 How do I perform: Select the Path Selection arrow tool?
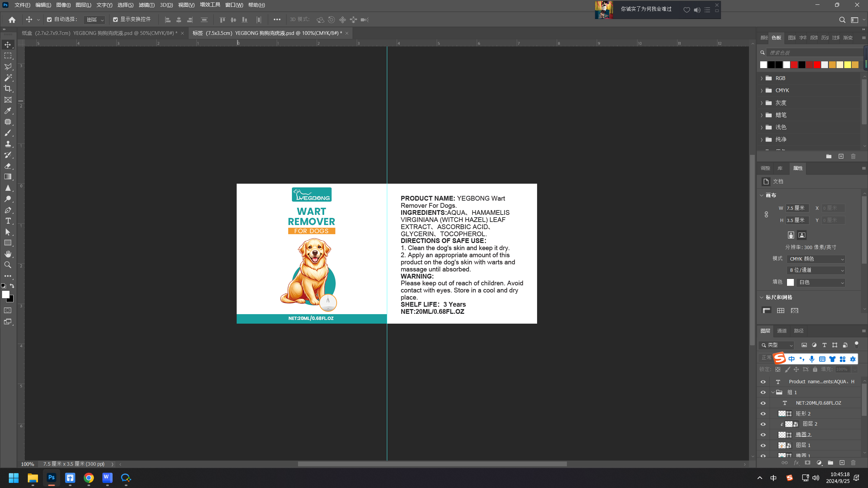click(7, 232)
